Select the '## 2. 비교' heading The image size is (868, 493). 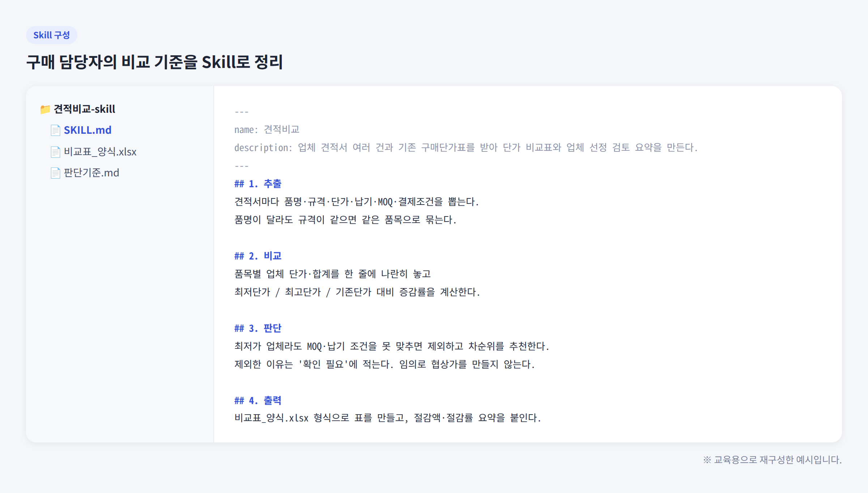tap(258, 256)
